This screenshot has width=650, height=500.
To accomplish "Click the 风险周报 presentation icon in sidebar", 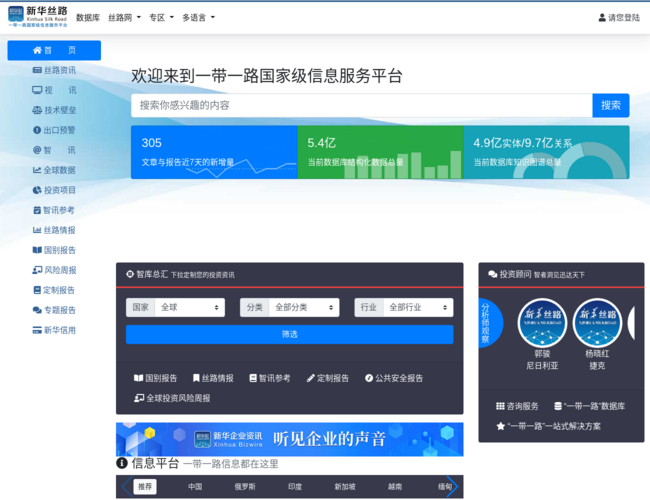I will click(x=37, y=270).
